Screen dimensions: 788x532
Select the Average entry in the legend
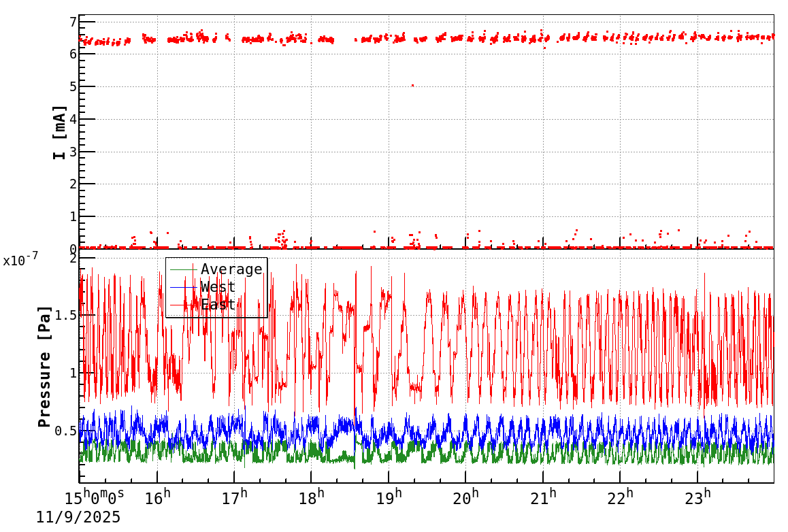coord(233,269)
